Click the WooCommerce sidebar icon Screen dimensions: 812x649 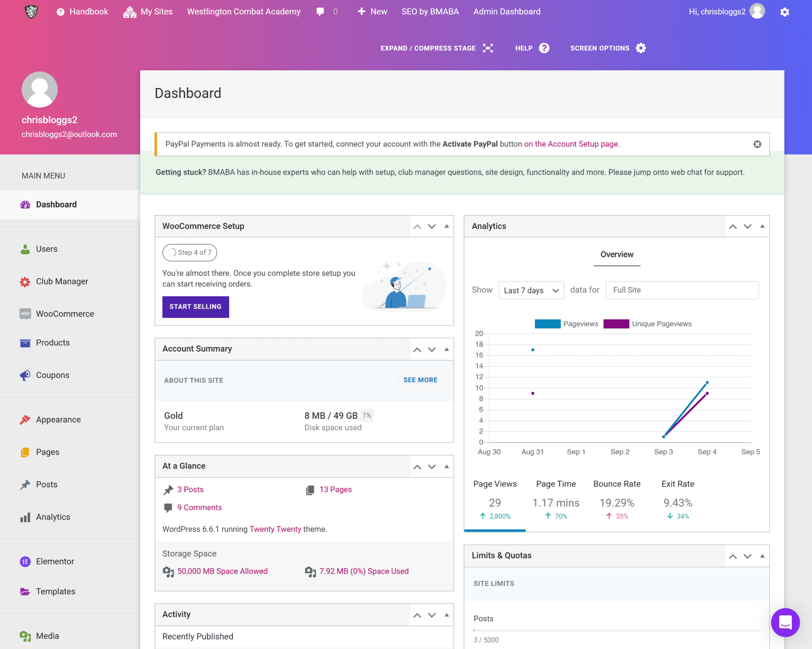point(25,314)
